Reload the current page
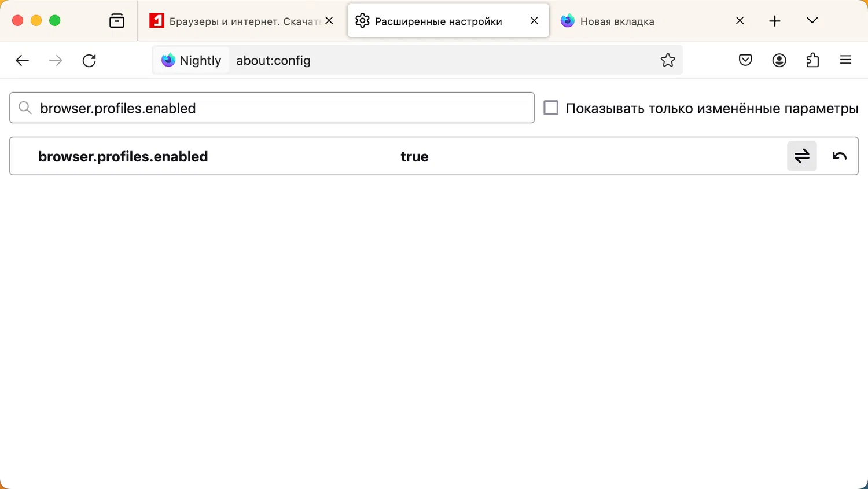The image size is (868, 489). tap(89, 61)
